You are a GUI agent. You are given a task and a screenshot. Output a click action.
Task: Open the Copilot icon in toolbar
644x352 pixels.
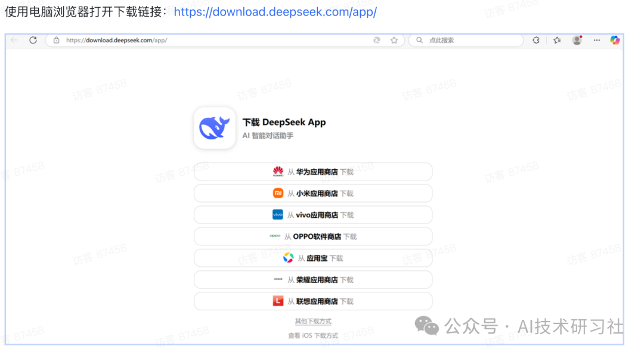click(x=615, y=41)
